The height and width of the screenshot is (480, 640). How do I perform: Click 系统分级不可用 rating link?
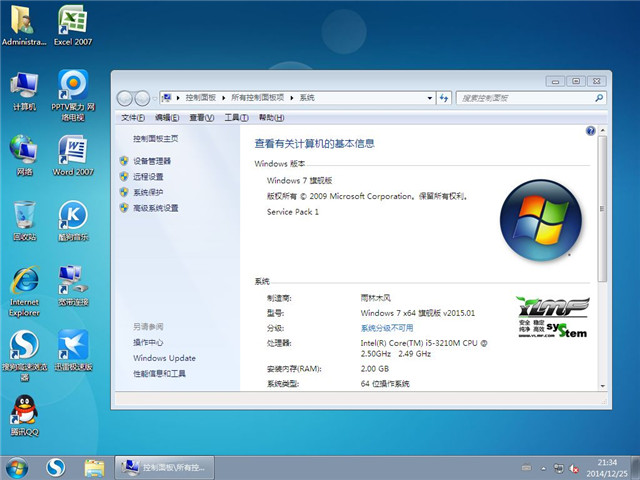pos(387,328)
